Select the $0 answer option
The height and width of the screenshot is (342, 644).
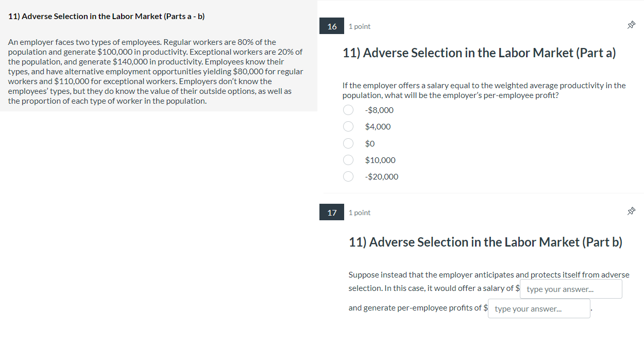[348, 143]
